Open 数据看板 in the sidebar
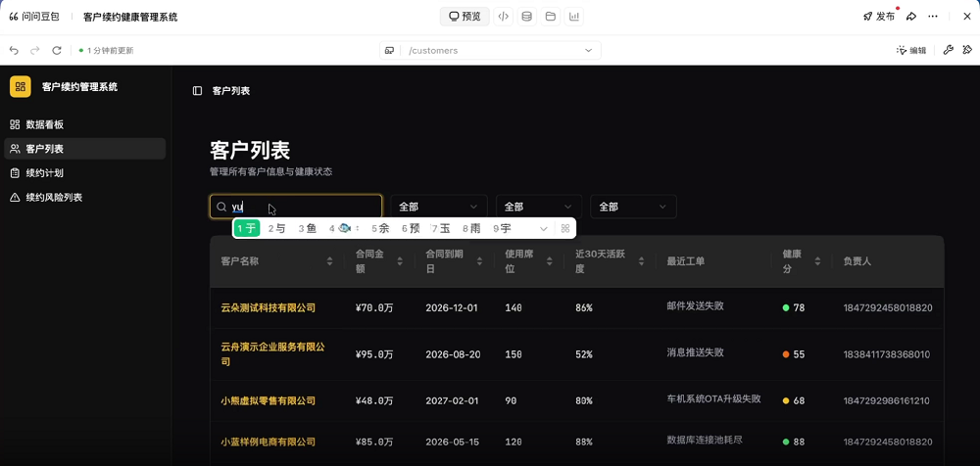 tap(85, 125)
